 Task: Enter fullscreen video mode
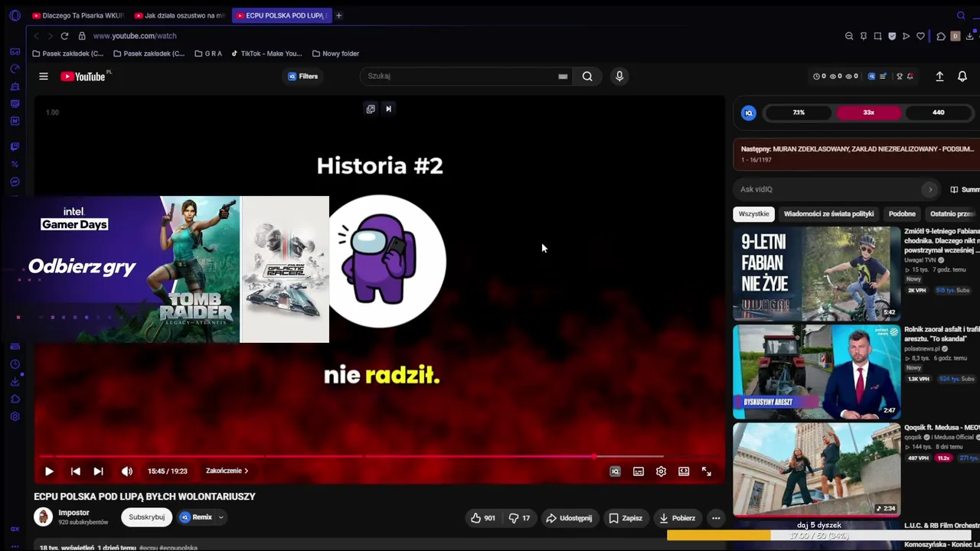tap(707, 471)
